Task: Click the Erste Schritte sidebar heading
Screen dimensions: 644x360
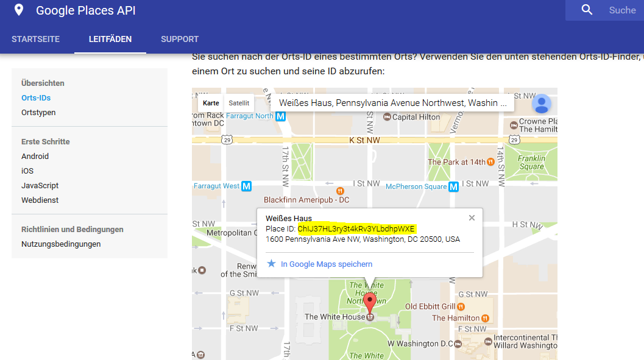Action: [x=46, y=141]
